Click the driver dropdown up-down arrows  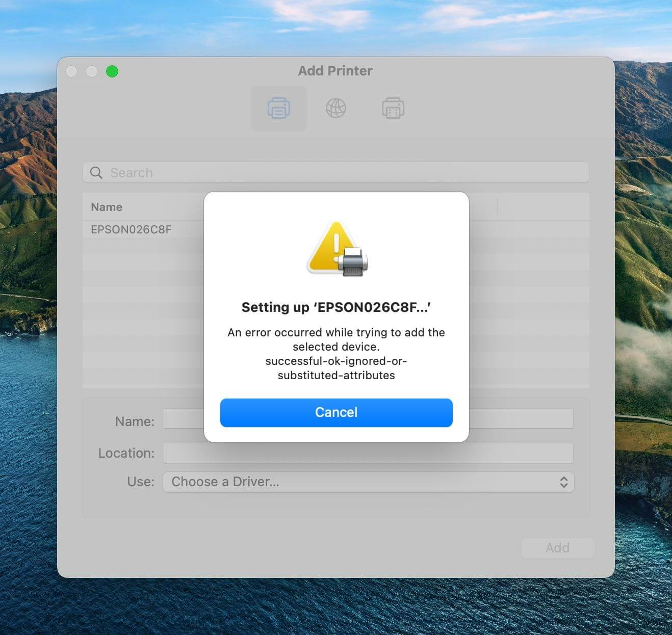563,482
